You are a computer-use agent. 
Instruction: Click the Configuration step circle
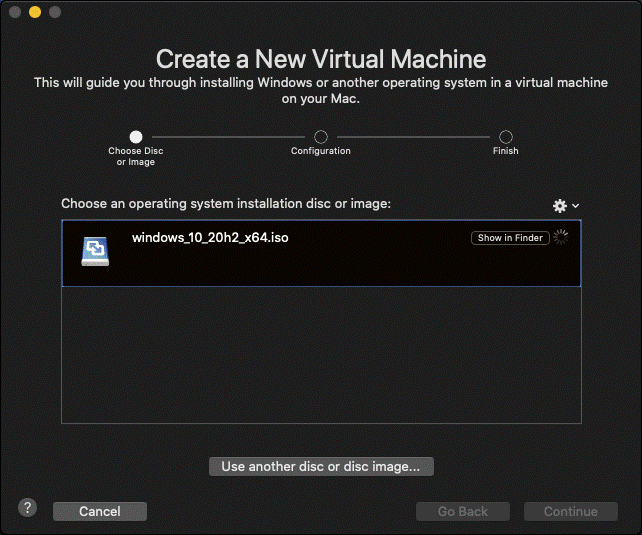[321, 137]
